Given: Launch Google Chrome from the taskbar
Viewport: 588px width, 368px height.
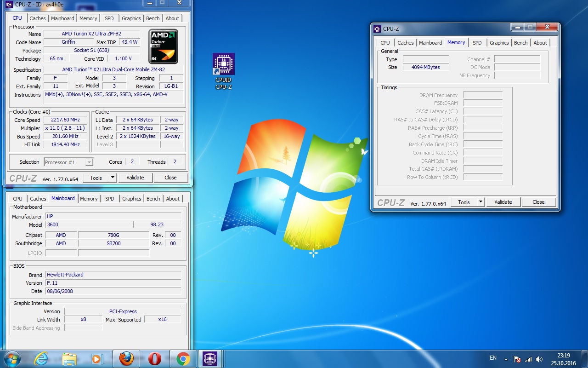Looking at the screenshot, I should pos(183,359).
